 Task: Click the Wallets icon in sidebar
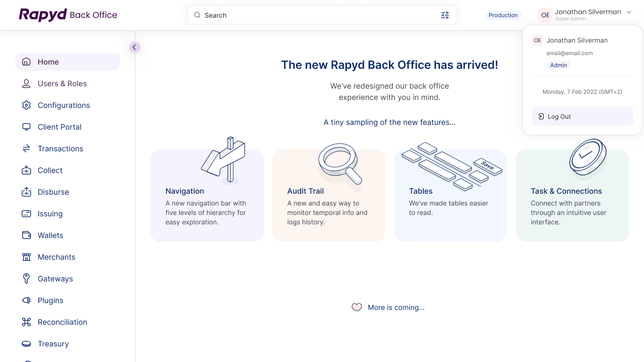pyautogui.click(x=26, y=235)
